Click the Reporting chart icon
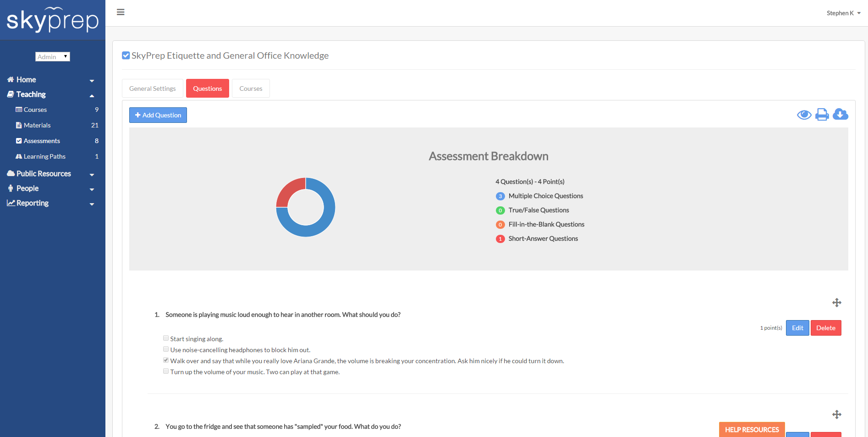The height and width of the screenshot is (437, 868). coord(11,203)
